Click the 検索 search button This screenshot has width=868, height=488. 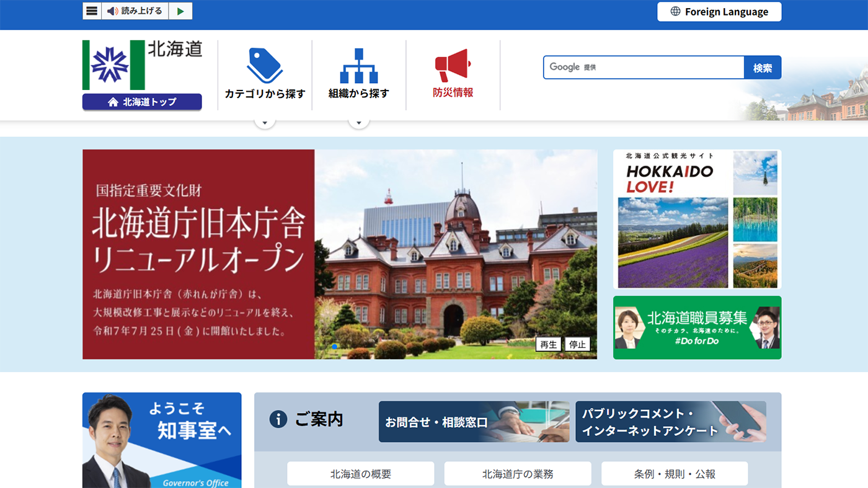[x=762, y=66]
